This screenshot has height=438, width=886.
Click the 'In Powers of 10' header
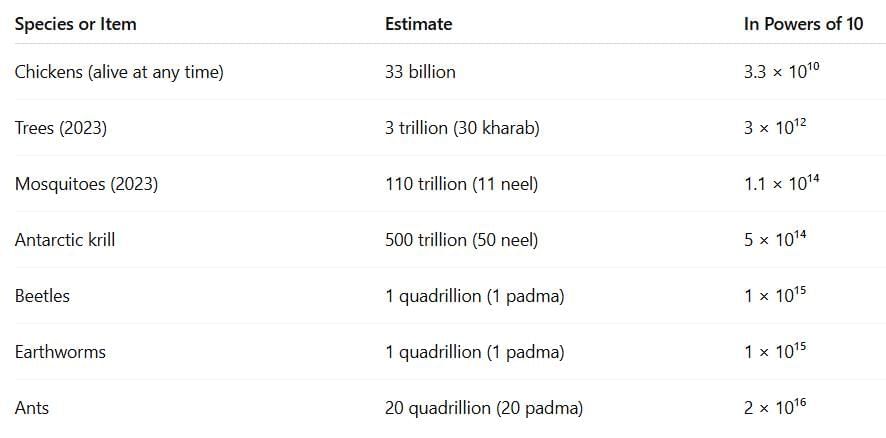[803, 24]
